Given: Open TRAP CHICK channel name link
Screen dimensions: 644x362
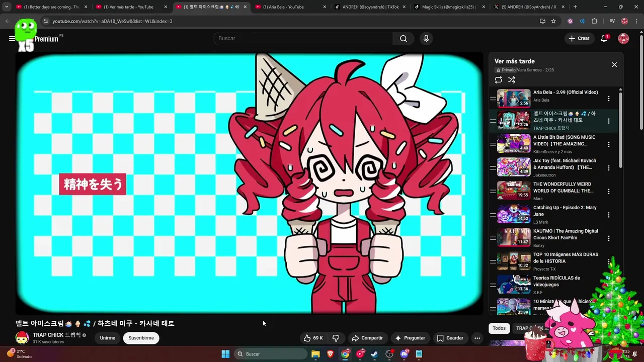Looking at the screenshot, I should [56, 335].
